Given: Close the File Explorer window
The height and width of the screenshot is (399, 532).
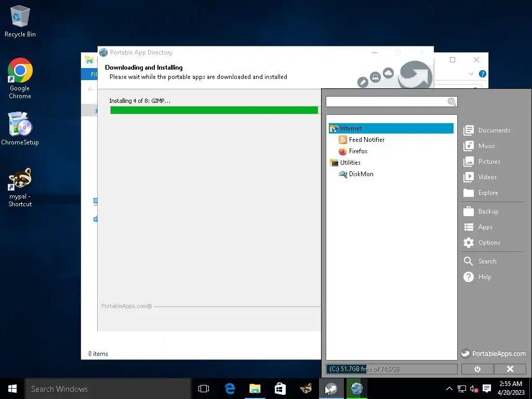Looking at the screenshot, I should click(x=476, y=60).
